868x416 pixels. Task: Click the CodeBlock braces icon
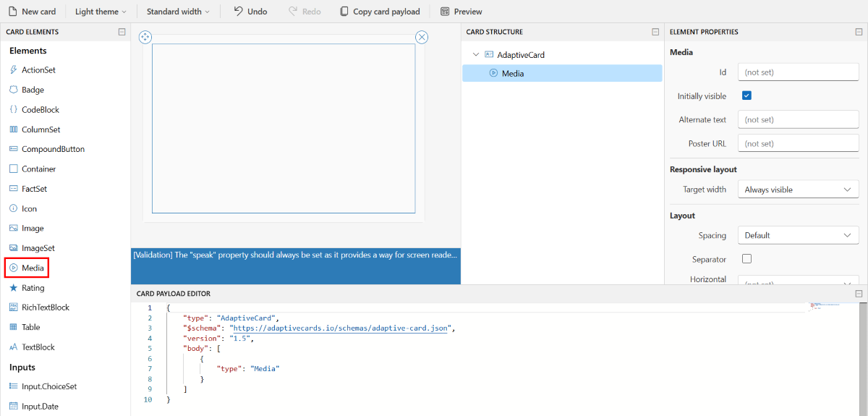pyautogui.click(x=14, y=110)
